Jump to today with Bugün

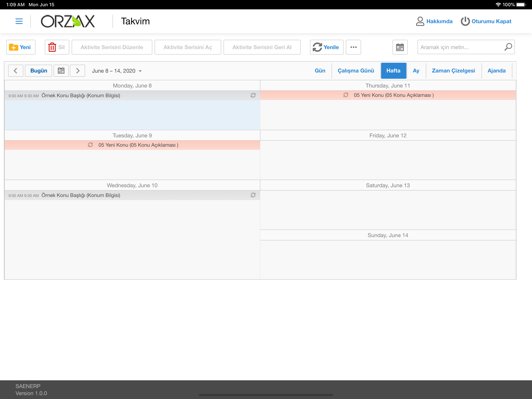[x=39, y=71]
